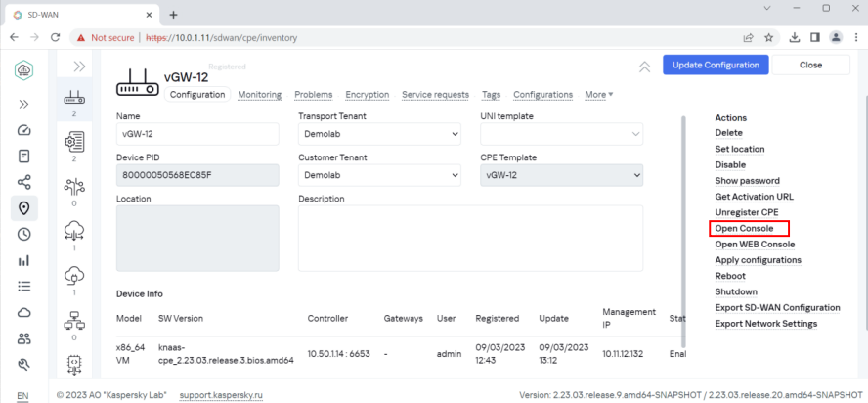Open the bar chart statistics icon

[23, 260]
